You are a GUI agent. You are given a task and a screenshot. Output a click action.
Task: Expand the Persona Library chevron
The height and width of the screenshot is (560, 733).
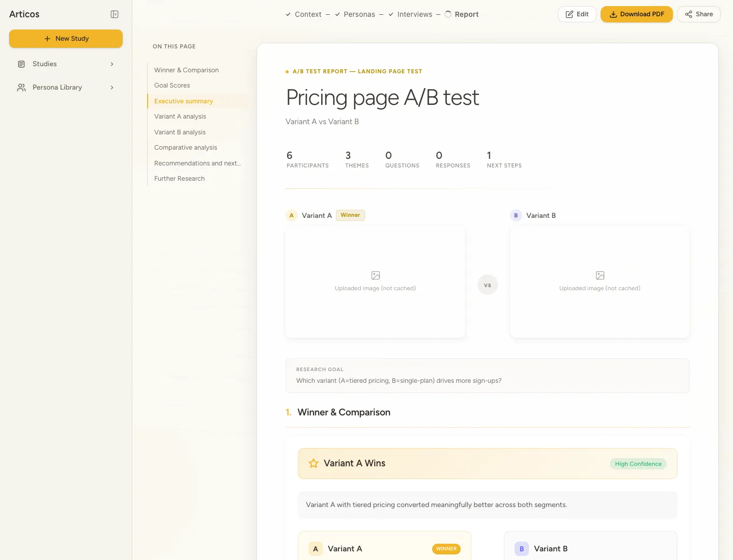112,88
